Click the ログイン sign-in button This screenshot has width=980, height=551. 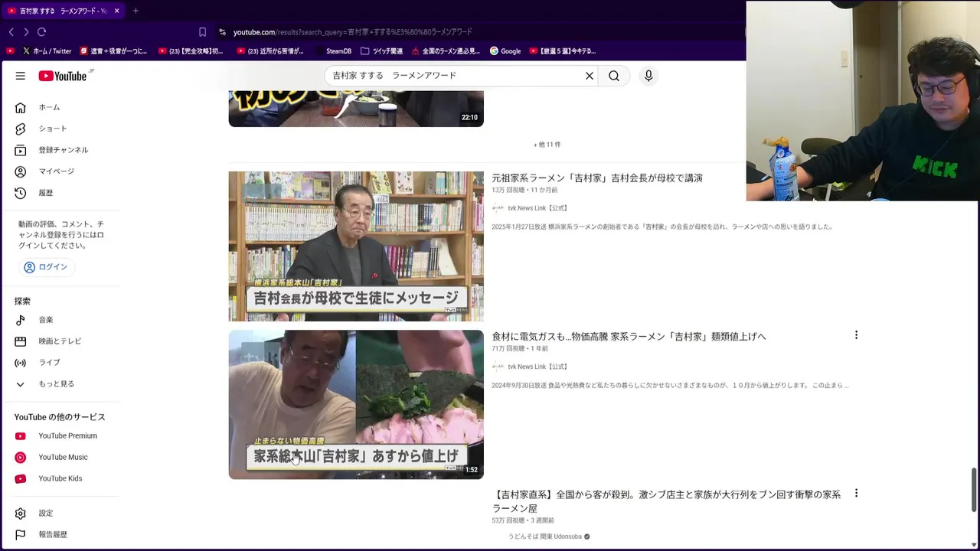tap(46, 267)
